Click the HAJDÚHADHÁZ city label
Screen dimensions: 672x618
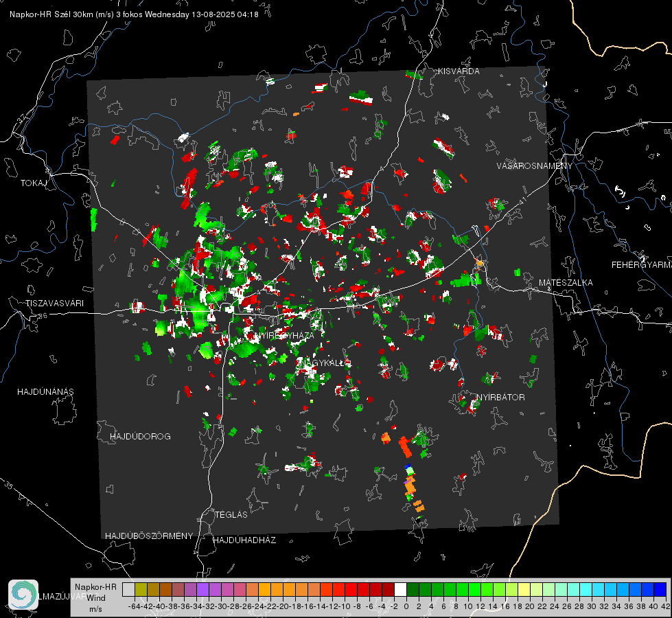[x=244, y=540]
